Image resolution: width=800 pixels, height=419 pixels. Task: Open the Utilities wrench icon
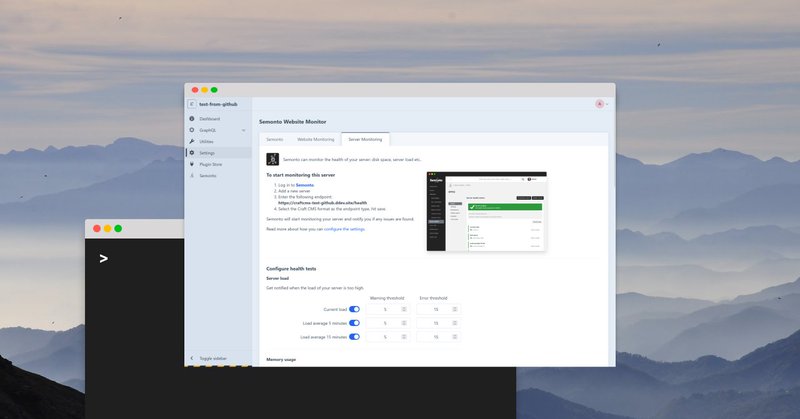pos(192,141)
